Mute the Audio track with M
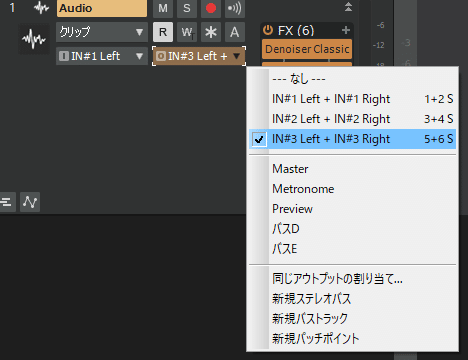The image size is (468, 360). point(163,8)
